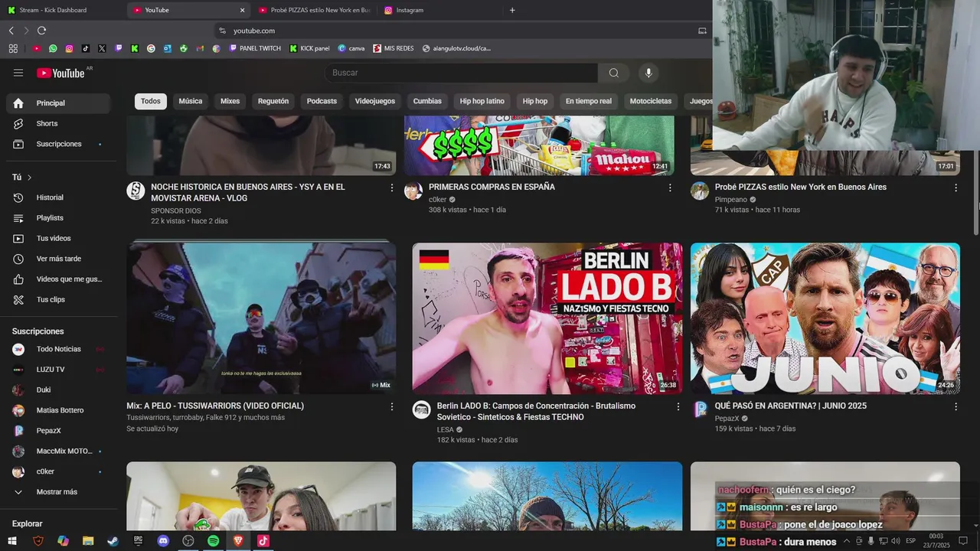Open the YouTube hamburger guide menu
The width and height of the screenshot is (980, 551).
18,73
